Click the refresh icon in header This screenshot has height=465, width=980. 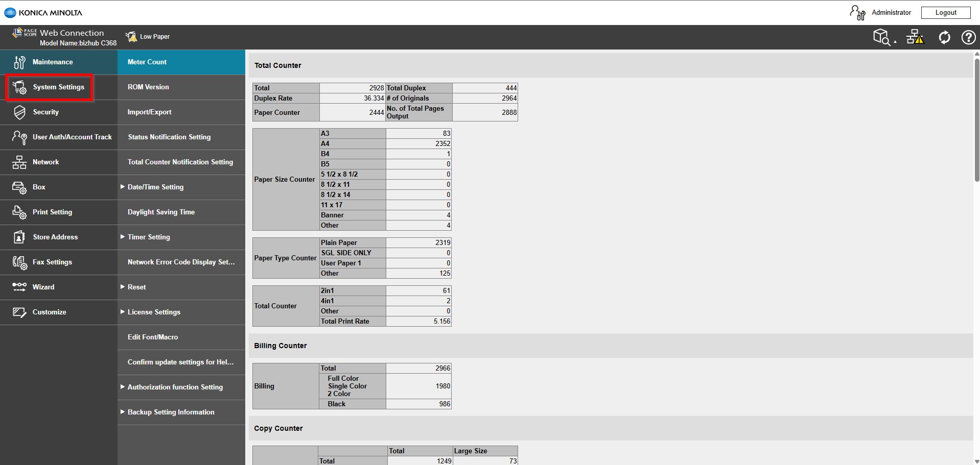[944, 37]
